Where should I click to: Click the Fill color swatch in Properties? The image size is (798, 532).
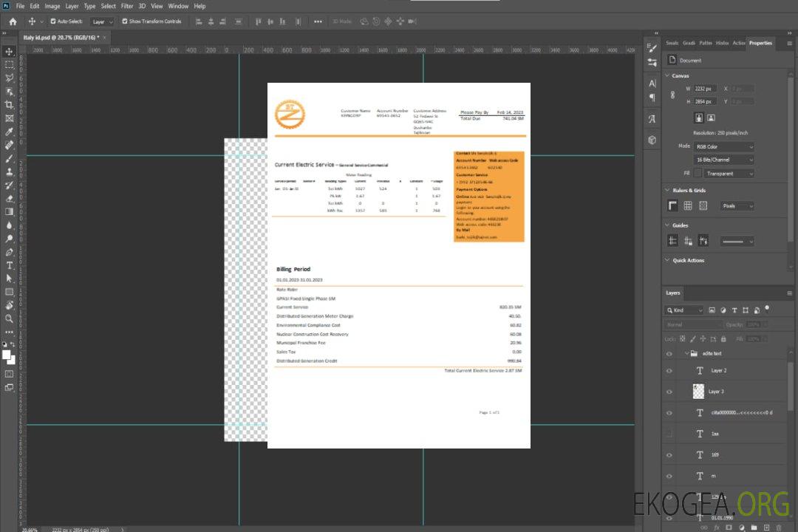(x=698, y=173)
